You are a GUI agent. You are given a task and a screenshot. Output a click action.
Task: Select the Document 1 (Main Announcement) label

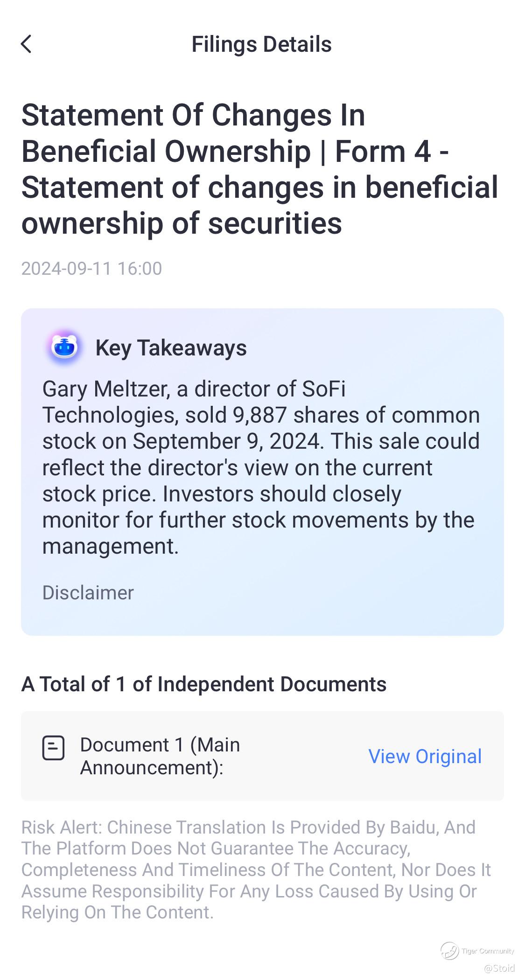160,756
